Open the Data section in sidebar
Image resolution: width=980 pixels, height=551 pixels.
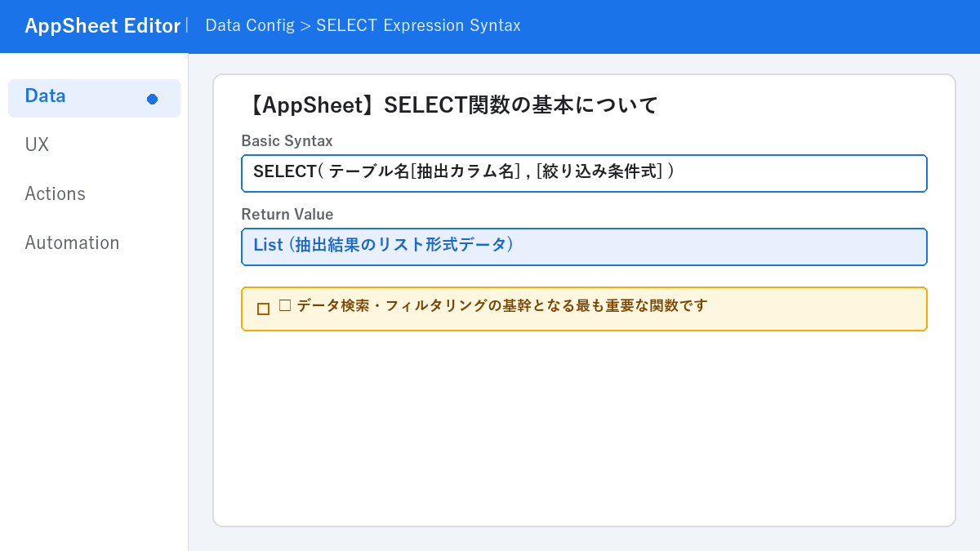pos(94,98)
